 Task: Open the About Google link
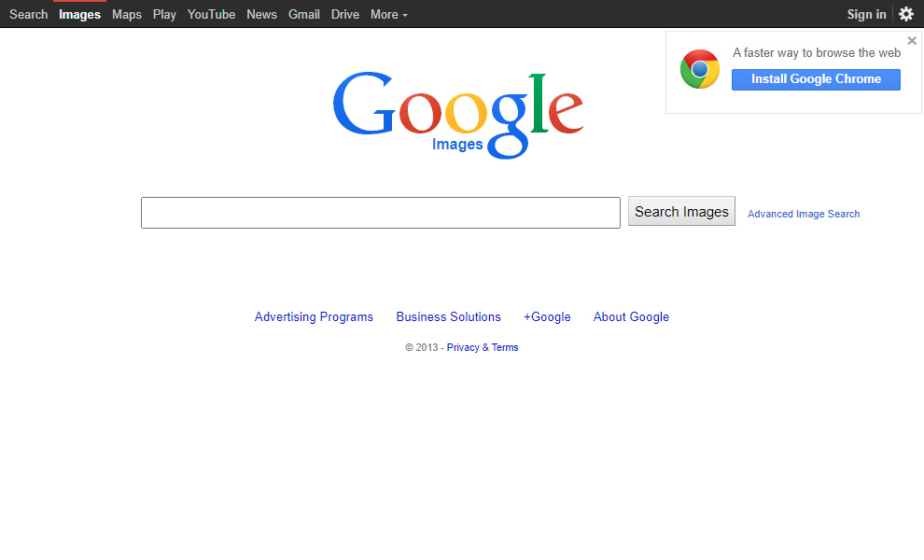point(631,317)
